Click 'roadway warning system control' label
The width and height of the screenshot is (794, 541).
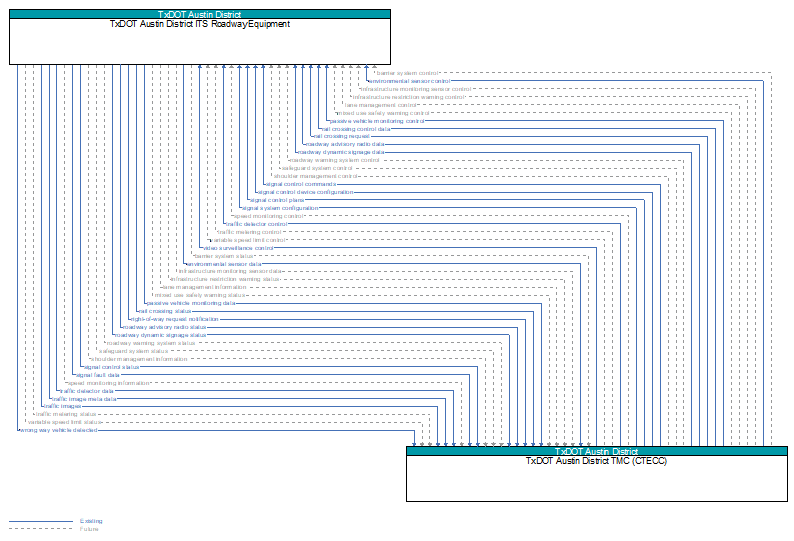[x=334, y=160]
